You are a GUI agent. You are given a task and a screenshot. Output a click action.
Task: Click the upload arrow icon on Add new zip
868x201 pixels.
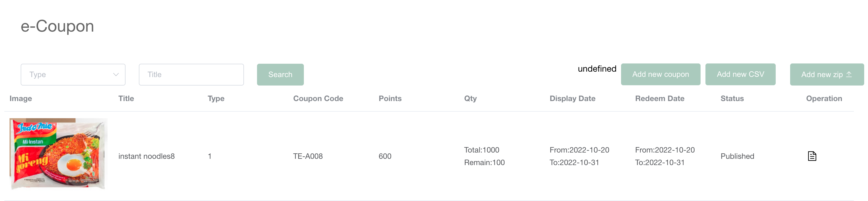(849, 74)
